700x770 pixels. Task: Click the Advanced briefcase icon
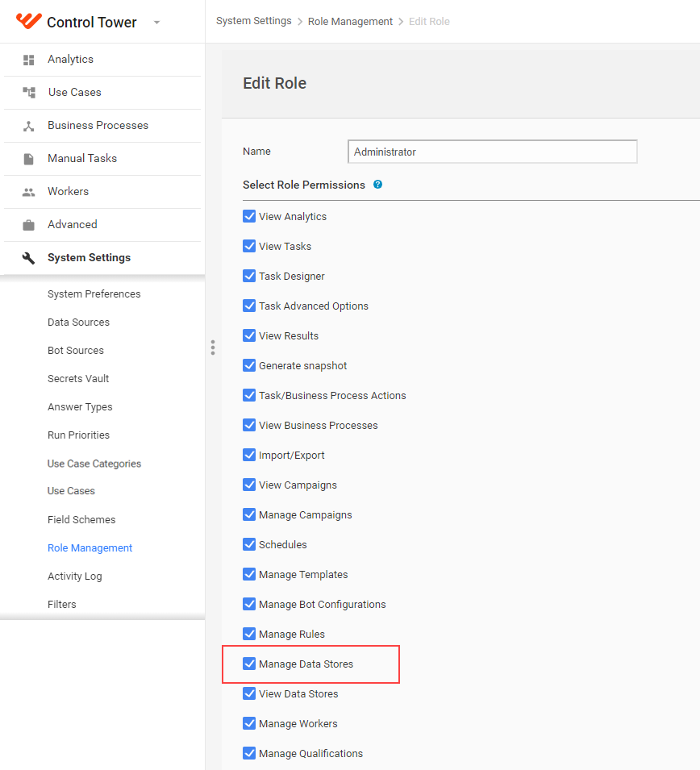pos(29,225)
